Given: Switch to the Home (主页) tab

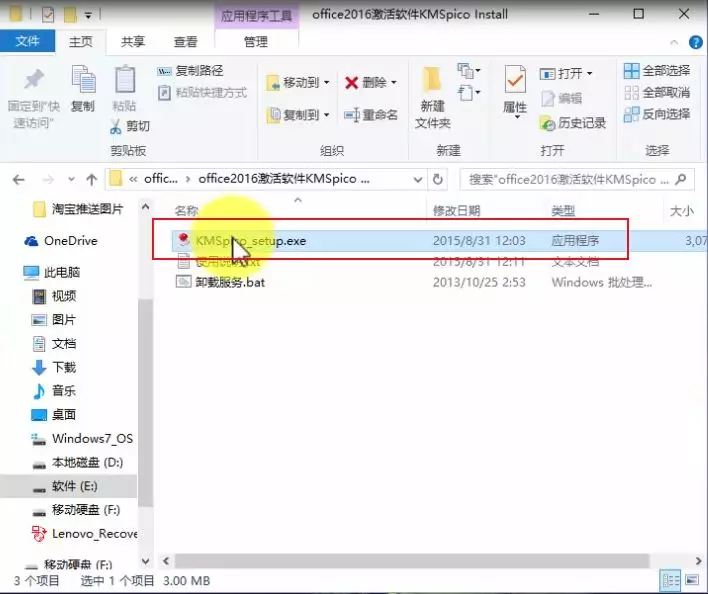Looking at the screenshot, I should [x=81, y=42].
